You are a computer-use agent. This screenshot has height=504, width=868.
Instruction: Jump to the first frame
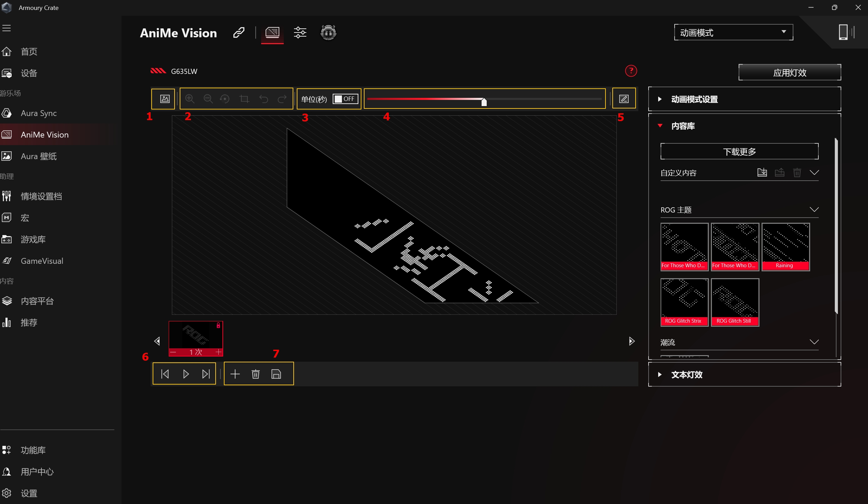165,374
